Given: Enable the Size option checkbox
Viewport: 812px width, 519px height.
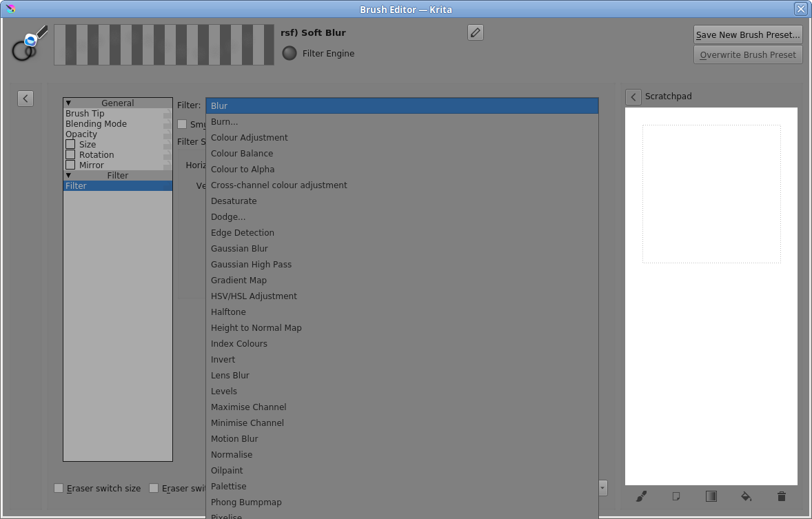Looking at the screenshot, I should (x=70, y=144).
